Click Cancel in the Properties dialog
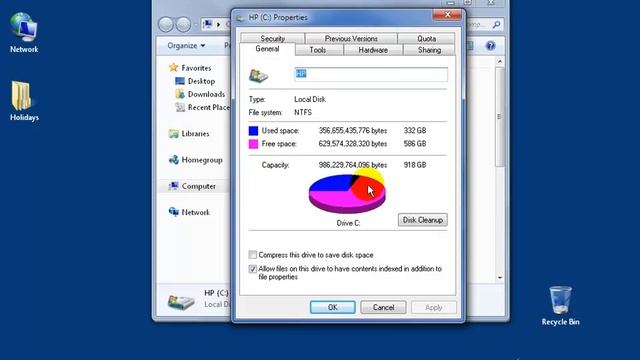This screenshot has height=360, width=640. pos(383,307)
